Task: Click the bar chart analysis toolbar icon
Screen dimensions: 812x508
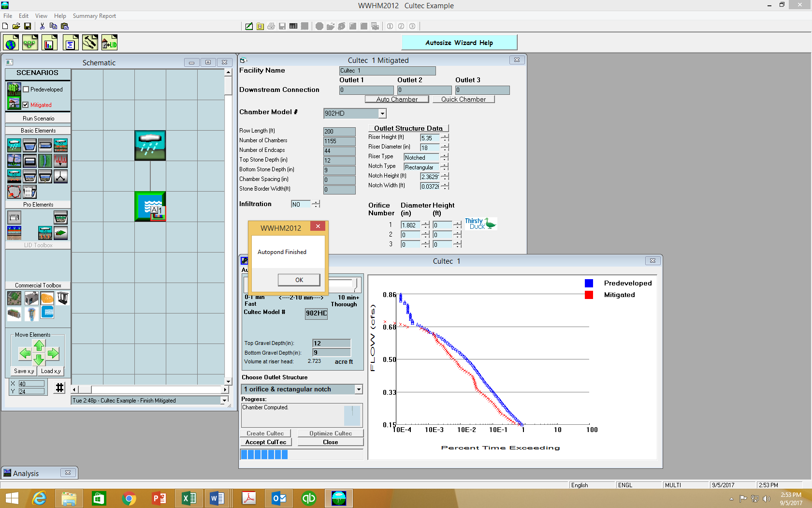Action: click(49, 43)
